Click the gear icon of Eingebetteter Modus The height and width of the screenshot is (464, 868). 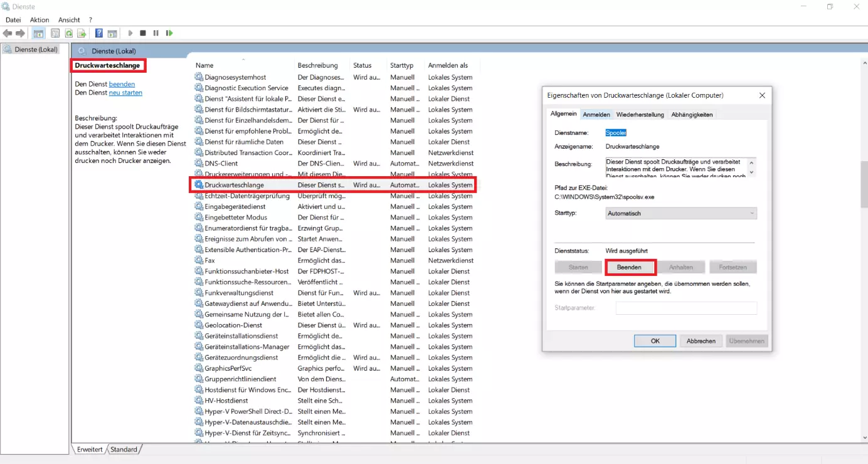[199, 218]
